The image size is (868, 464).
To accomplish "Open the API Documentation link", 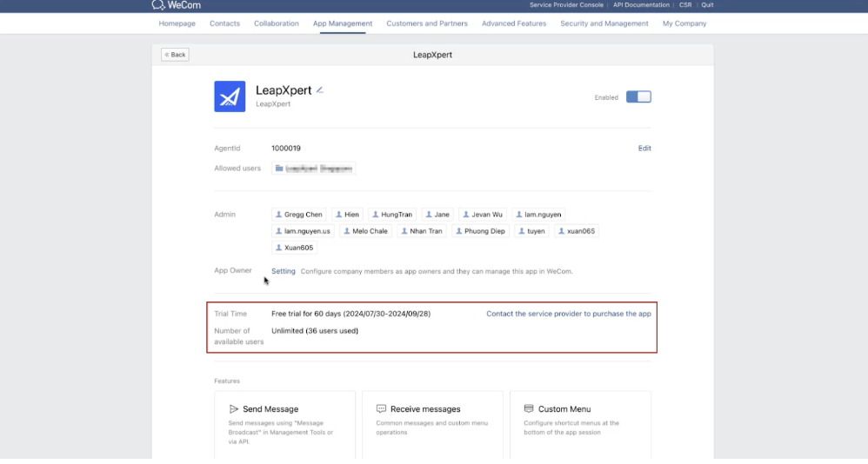I will [641, 5].
